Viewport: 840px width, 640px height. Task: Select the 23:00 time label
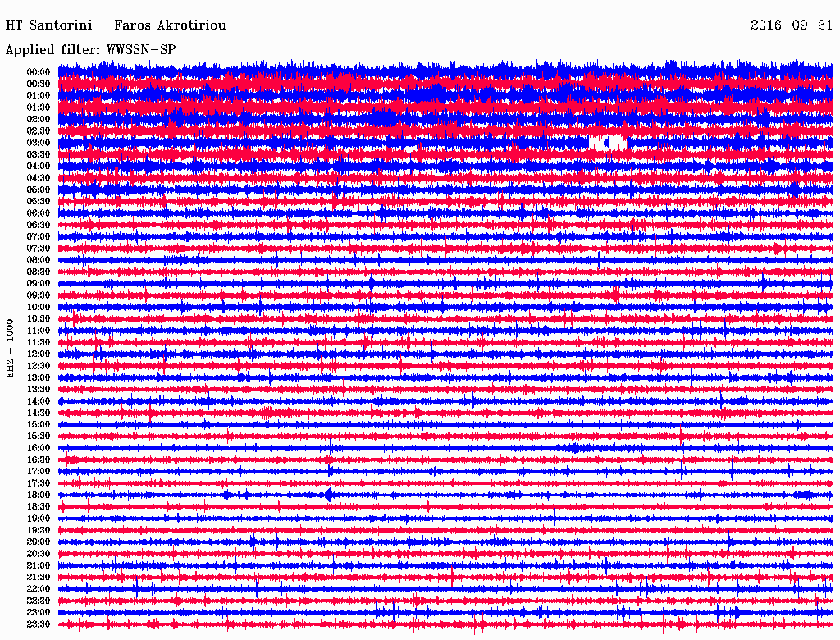pyautogui.click(x=38, y=612)
